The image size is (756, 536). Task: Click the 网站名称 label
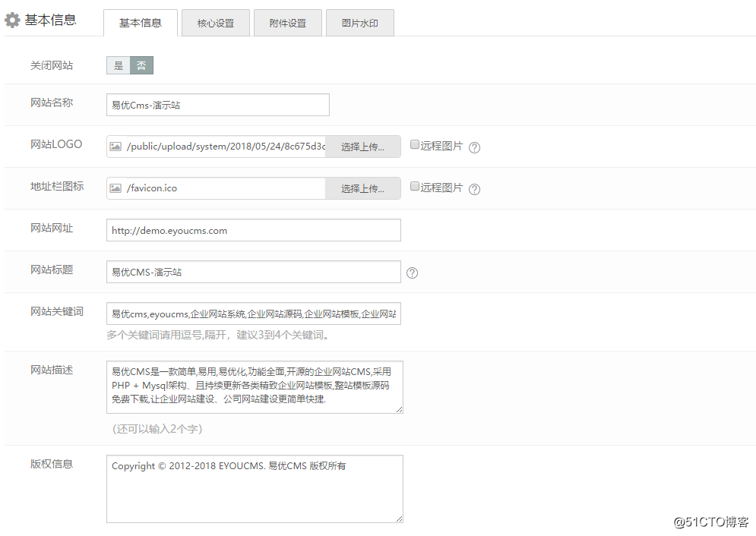point(52,102)
